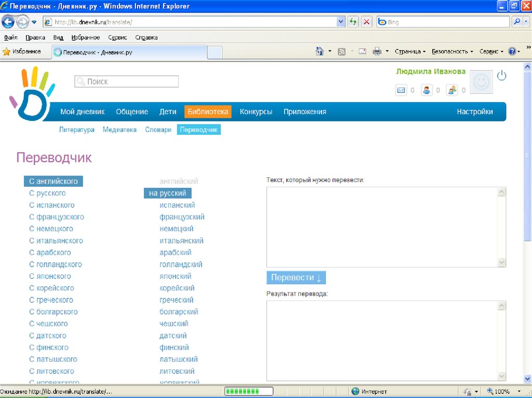Open the "Файл" menu
The height and width of the screenshot is (398, 532).
pyautogui.click(x=10, y=37)
